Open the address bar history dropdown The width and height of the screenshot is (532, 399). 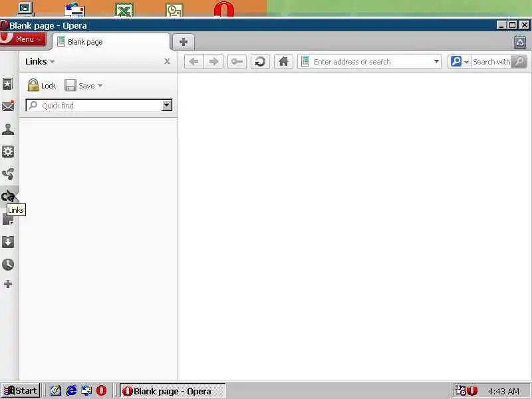tap(436, 62)
